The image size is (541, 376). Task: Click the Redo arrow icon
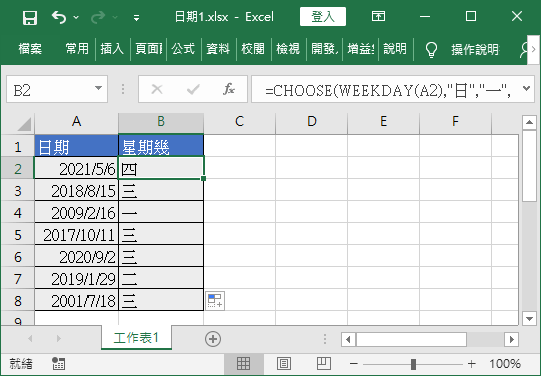tap(98, 17)
